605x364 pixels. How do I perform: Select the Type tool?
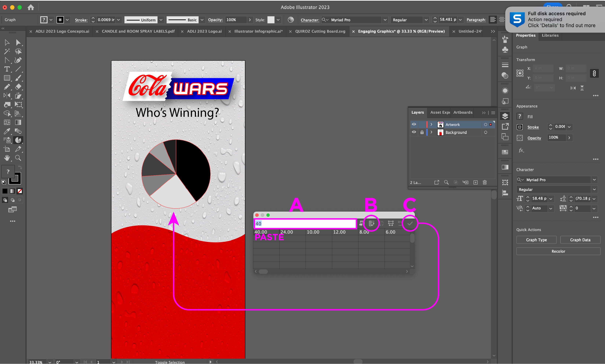pyautogui.click(x=7, y=69)
